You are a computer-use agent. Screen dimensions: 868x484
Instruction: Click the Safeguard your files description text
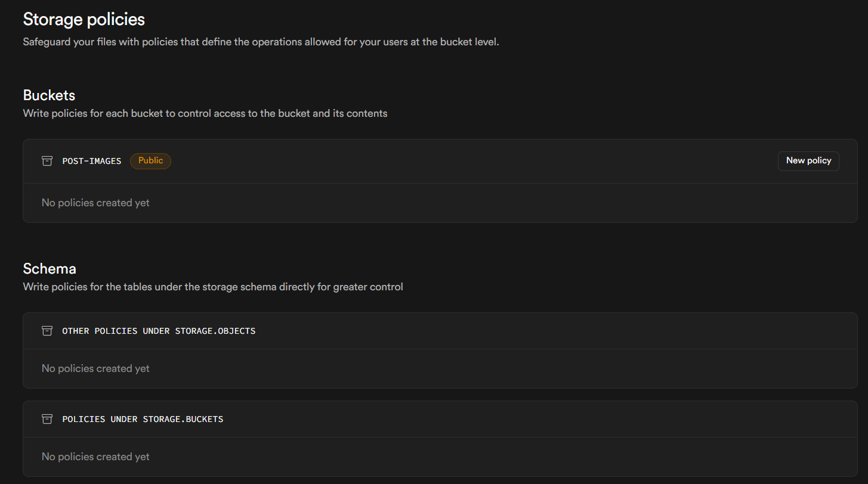[x=261, y=43]
